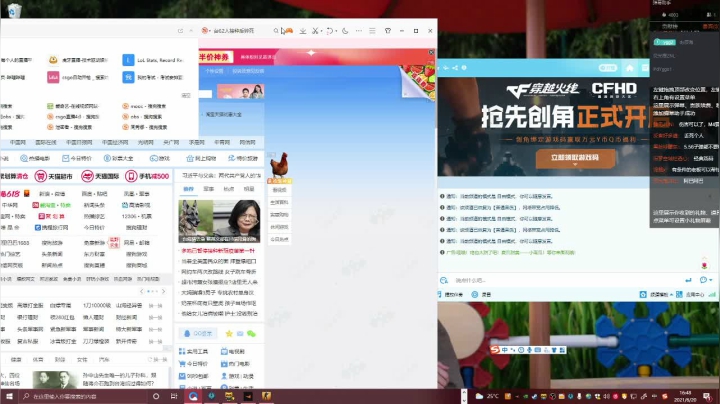720x404 pixels.
Task: Open the 天猫超市 shopping cart link
Action: coord(53,176)
